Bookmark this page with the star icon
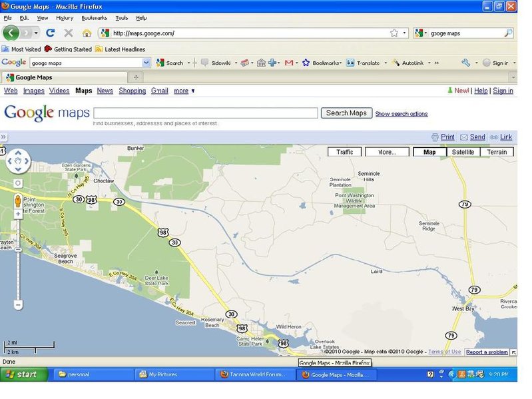 pos(394,33)
